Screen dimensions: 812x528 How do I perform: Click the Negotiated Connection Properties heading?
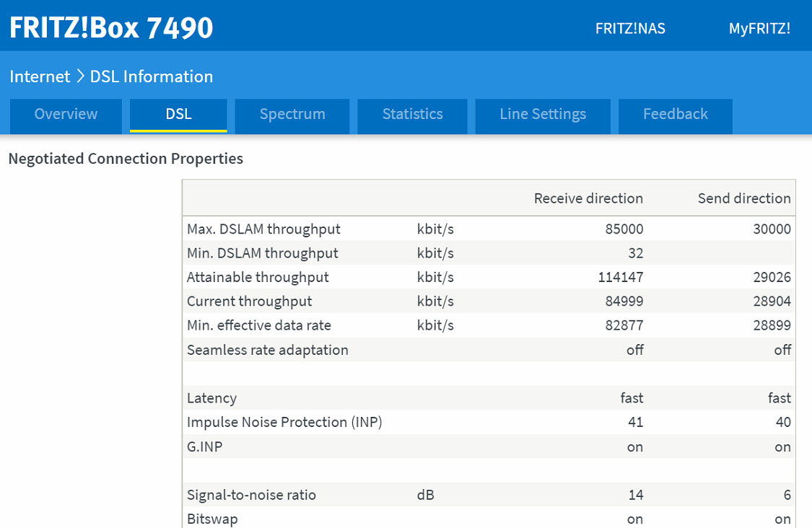pos(126,159)
